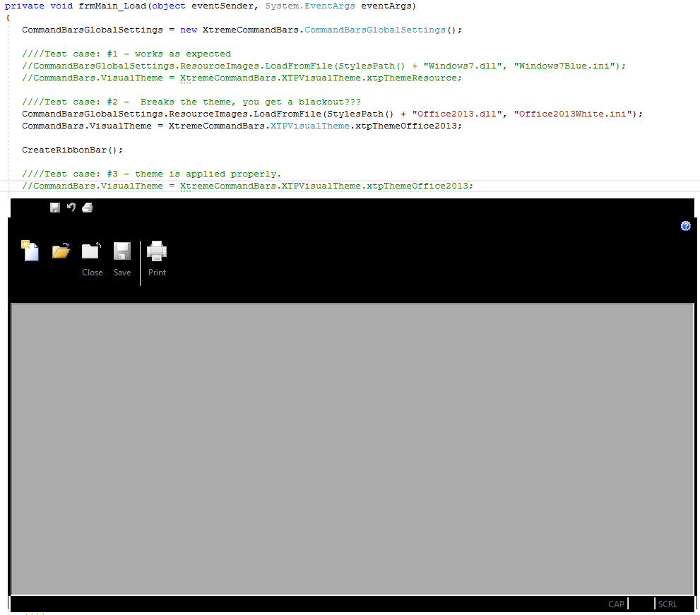The image size is (700, 615).
Task: Click the ribbon Print button
Action: 157,259
